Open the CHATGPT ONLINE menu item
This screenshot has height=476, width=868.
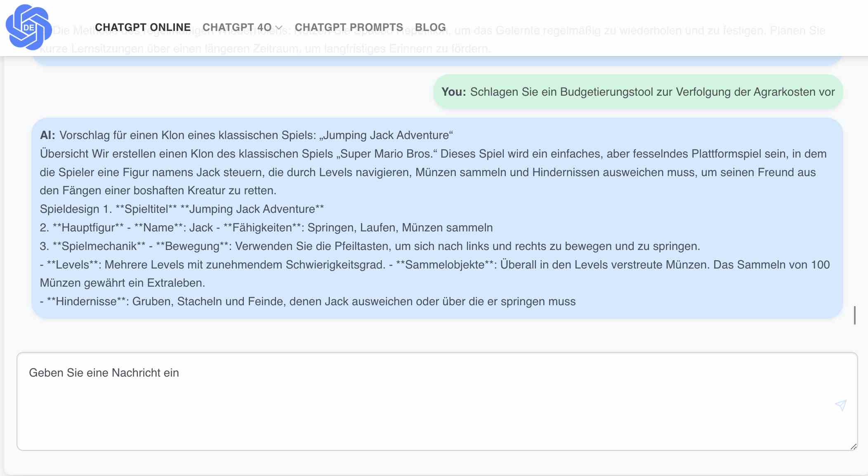click(143, 27)
